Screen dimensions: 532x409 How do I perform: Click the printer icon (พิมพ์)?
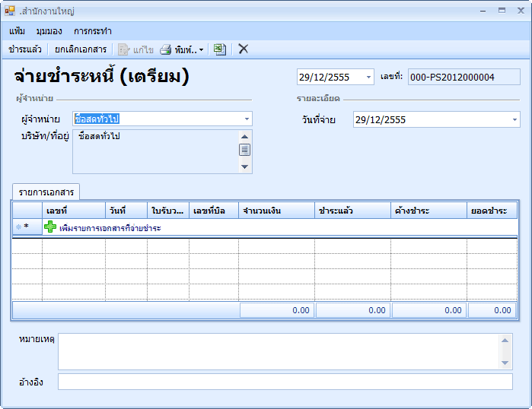point(165,49)
